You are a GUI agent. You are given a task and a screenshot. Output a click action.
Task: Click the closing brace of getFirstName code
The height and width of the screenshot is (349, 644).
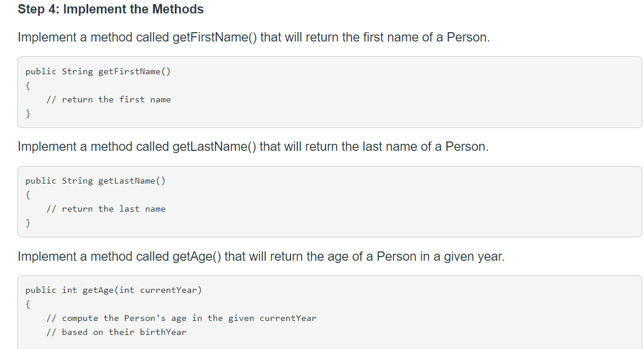coord(28,113)
